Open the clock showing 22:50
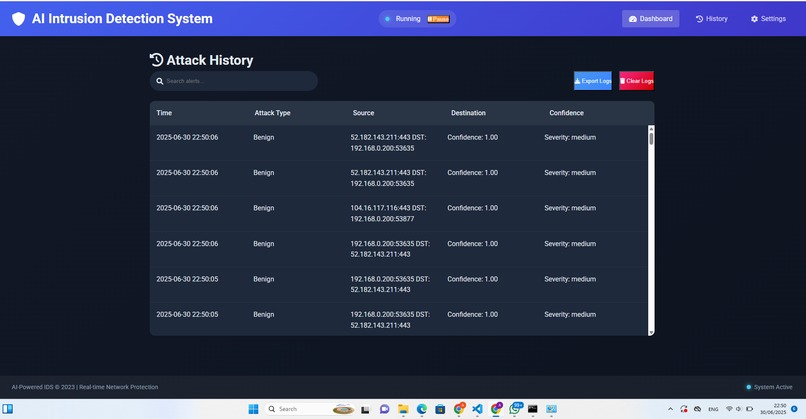 (774, 409)
